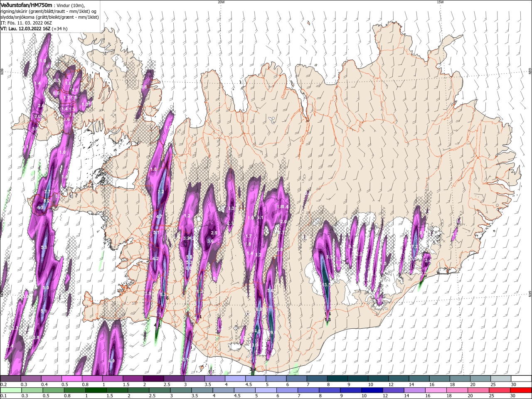
Task: Pick the pale grey upper swatch for 25 to 30
Action: pos(500,379)
